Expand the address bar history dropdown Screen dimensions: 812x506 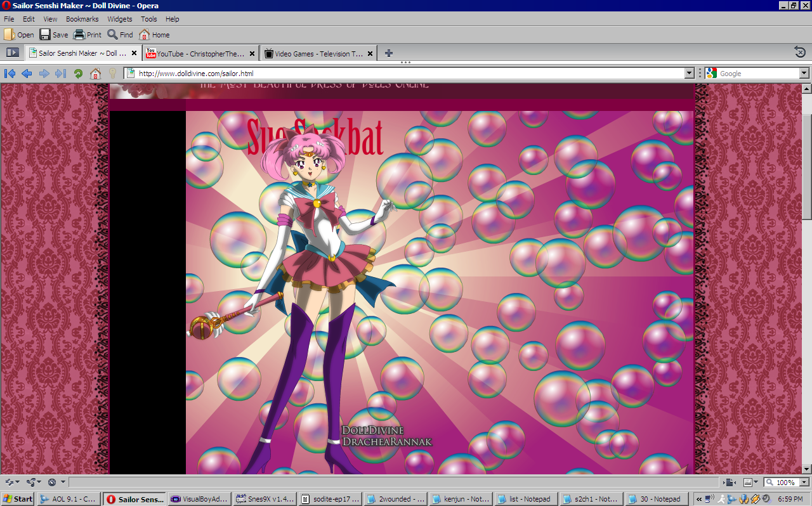pos(690,74)
